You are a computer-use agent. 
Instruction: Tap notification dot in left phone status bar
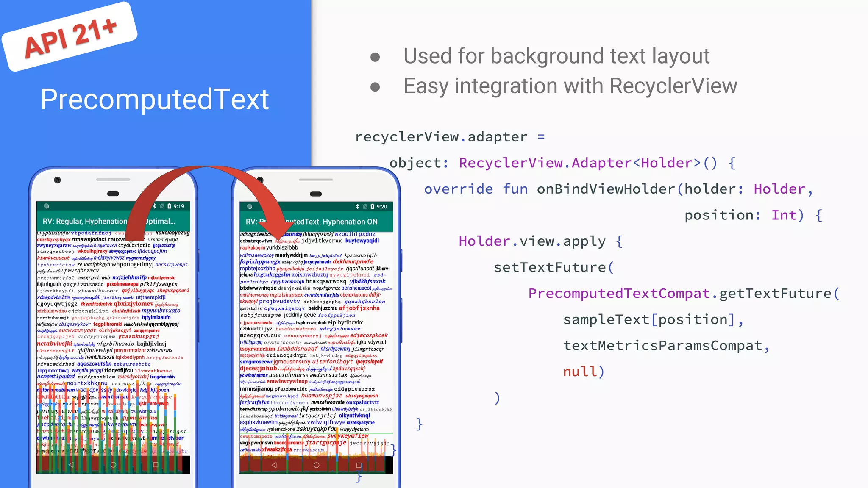[x=47, y=206]
